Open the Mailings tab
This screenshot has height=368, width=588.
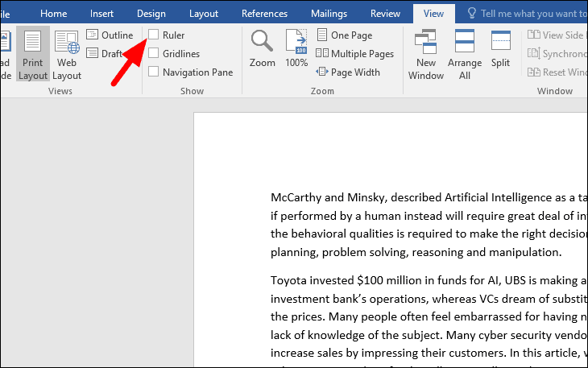[329, 14]
